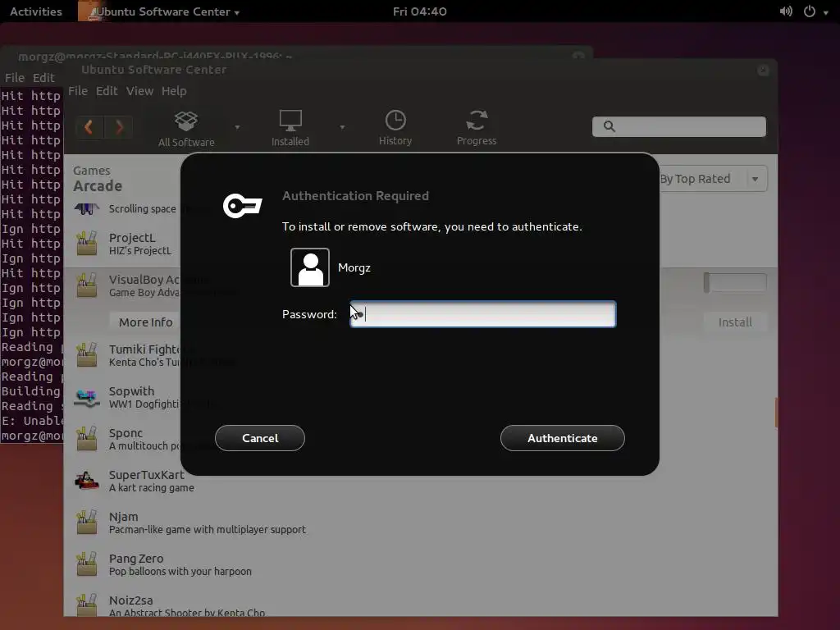Expand the All Software dropdown arrow
Viewport: 840px width, 630px height.
(x=237, y=127)
